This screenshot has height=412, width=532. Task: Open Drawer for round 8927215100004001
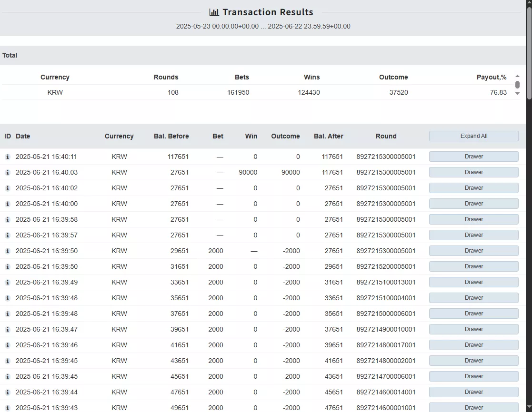coord(473,298)
